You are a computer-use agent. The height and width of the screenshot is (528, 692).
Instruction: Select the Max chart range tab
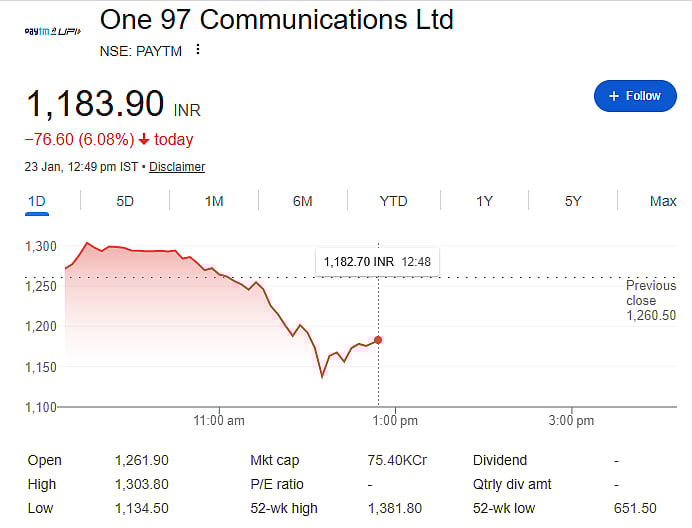coord(663,201)
